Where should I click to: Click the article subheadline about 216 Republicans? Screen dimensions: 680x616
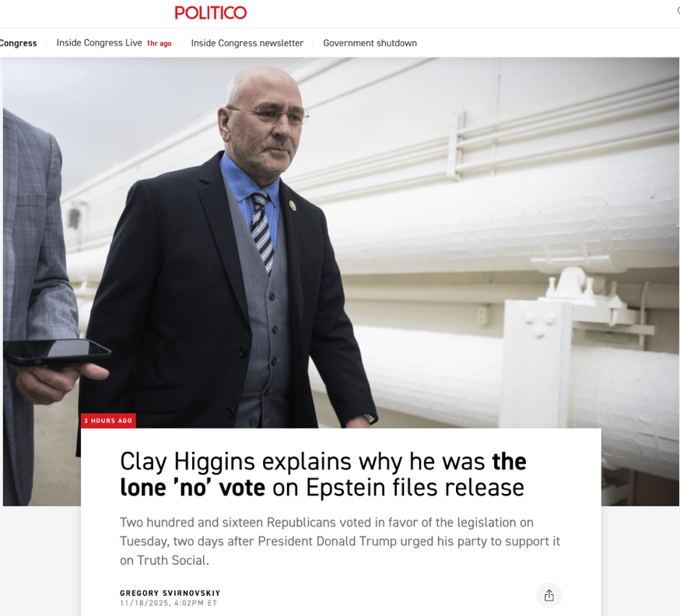(x=340, y=541)
